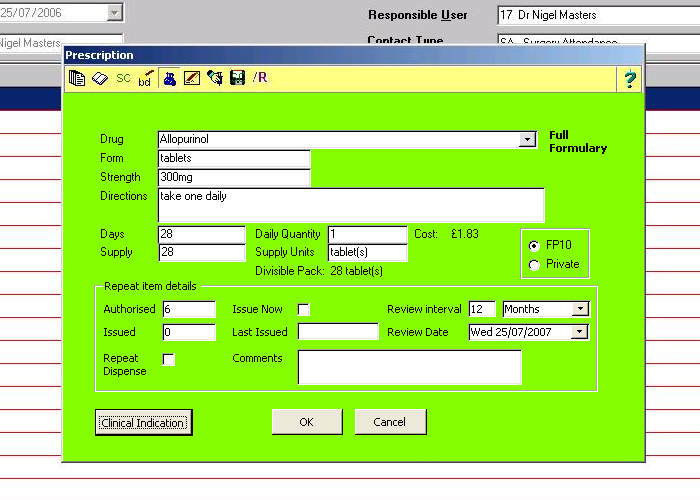Click the Full Formulary label
This screenshot has width=700, height=500.
(578, 142)
